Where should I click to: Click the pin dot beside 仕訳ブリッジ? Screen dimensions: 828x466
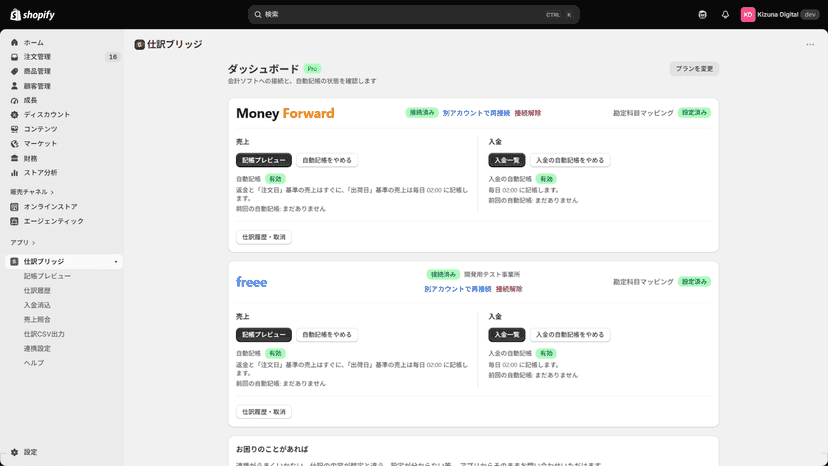point(116,262)
